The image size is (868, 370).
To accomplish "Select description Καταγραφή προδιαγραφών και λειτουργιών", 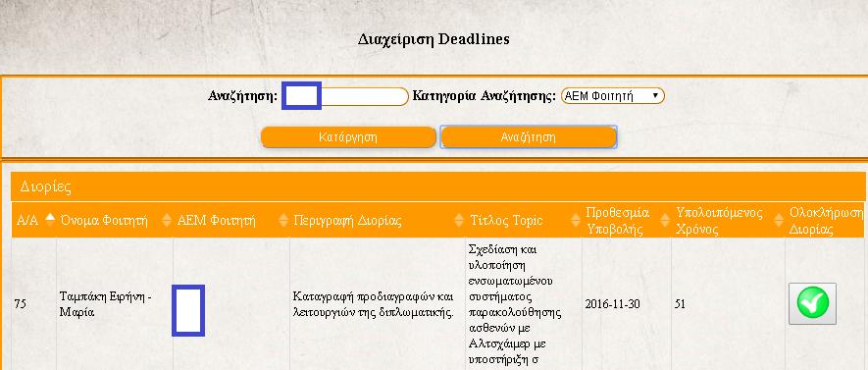I will point(373,304).
